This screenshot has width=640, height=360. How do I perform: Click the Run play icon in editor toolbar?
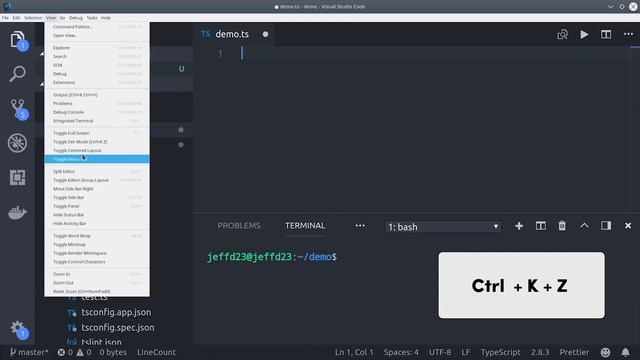584,34
